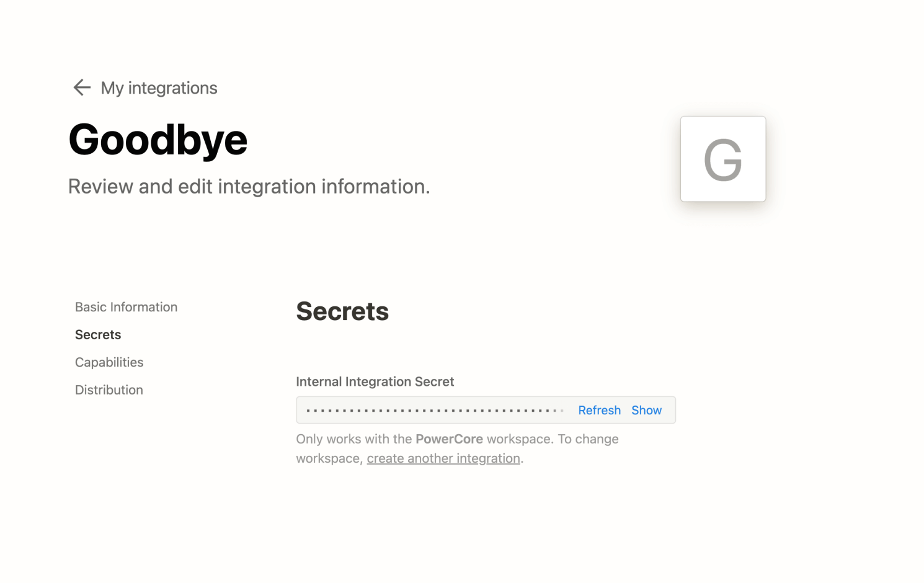Go to the Distribution section

coord(109,389)
